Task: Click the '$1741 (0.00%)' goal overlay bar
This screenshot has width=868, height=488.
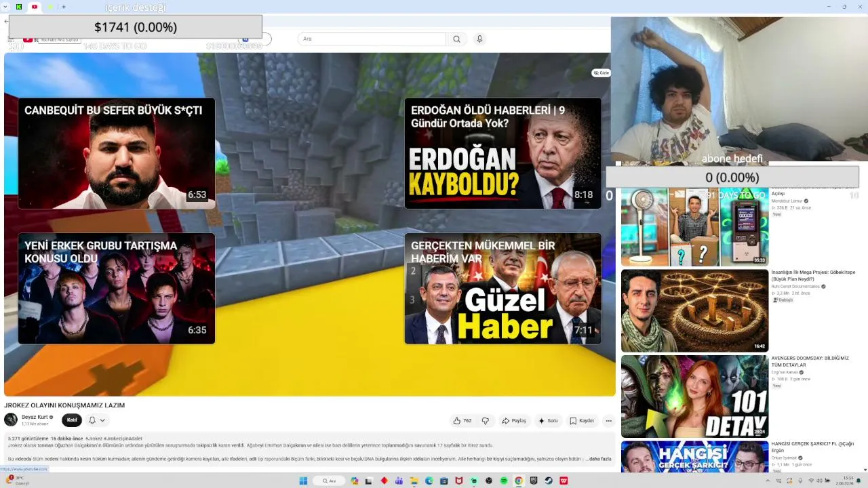Action: point(136,27)
